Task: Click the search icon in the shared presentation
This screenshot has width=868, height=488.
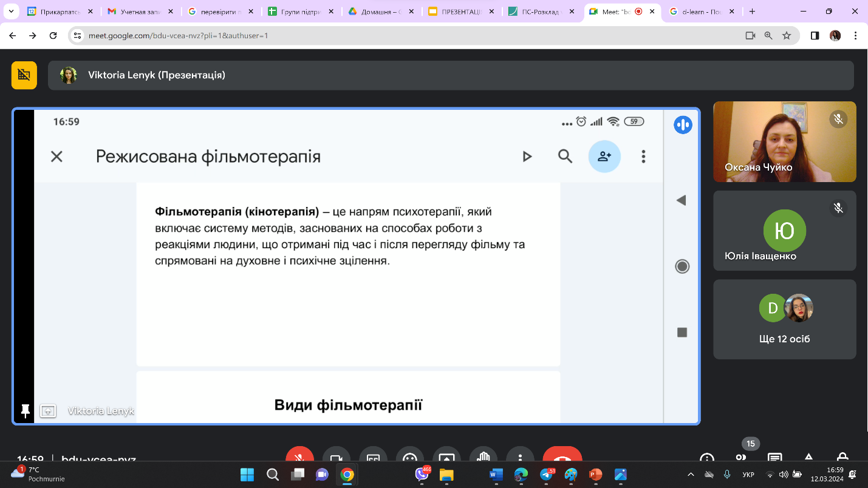Action: 565,157
